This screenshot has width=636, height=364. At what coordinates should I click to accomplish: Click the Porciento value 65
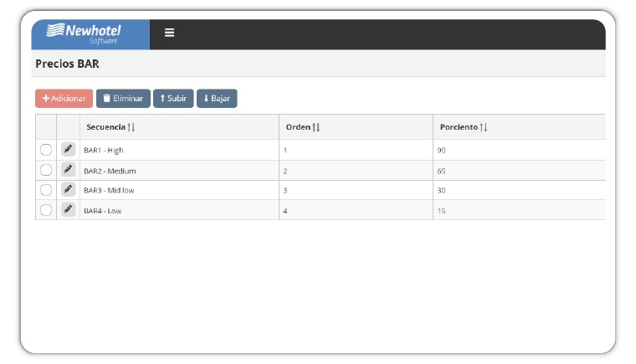click(x=441, y=172)
